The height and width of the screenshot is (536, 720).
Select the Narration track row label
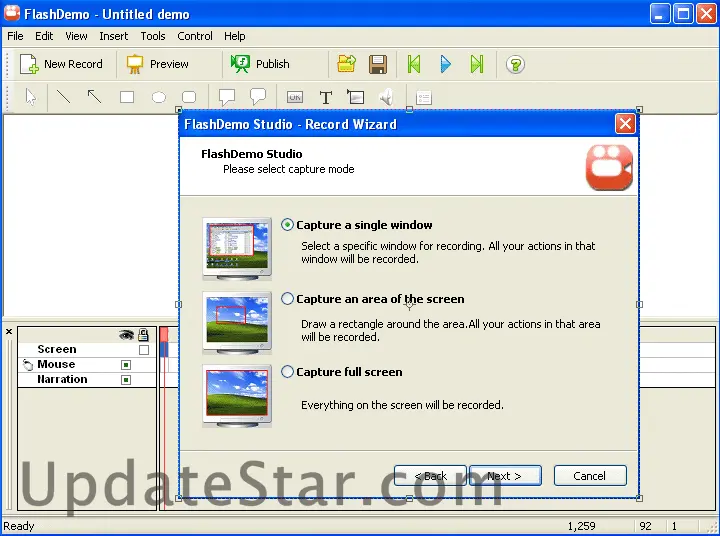[62, 379]
